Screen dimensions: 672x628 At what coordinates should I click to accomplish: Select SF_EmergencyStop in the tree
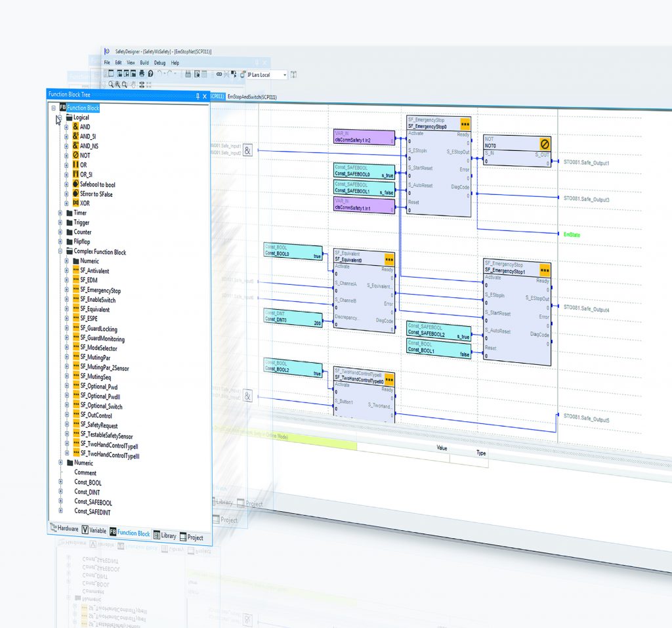pos(98,289)
